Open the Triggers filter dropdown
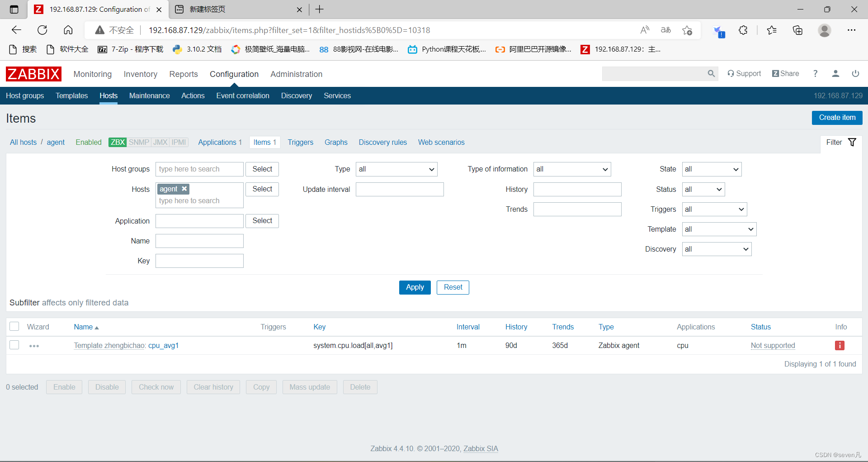 tap(714, 210)
